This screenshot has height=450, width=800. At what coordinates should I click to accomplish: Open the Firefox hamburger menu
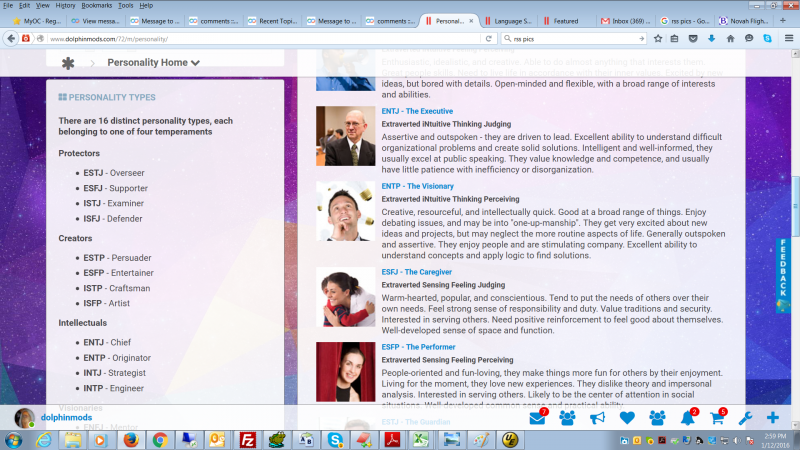[x=789, y=38]
